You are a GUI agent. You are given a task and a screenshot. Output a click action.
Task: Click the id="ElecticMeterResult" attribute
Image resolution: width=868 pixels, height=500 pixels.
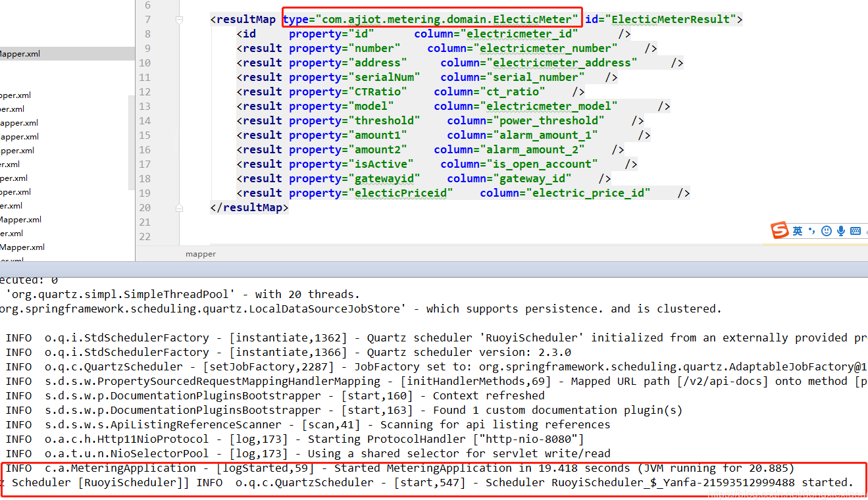click(661, 20)
